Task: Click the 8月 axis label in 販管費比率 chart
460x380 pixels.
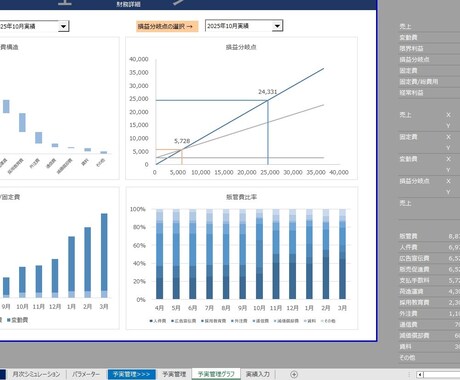Action: [226, 308]
